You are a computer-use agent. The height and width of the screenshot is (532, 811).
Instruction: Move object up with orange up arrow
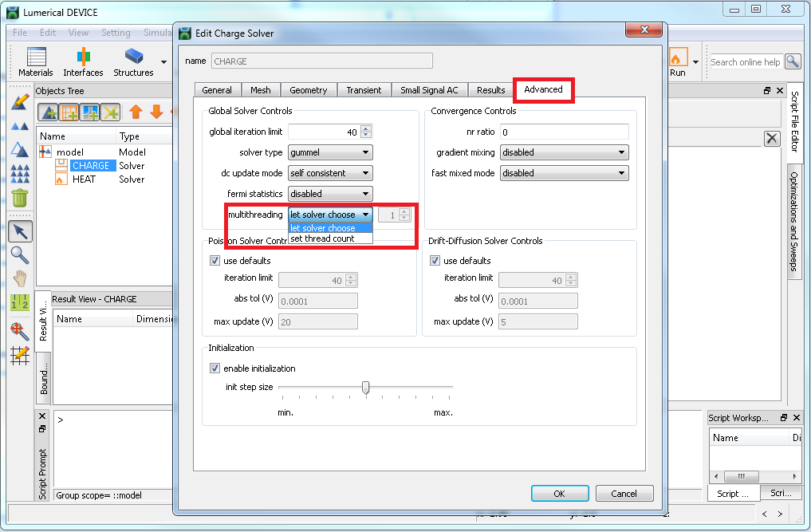point(136,112)
